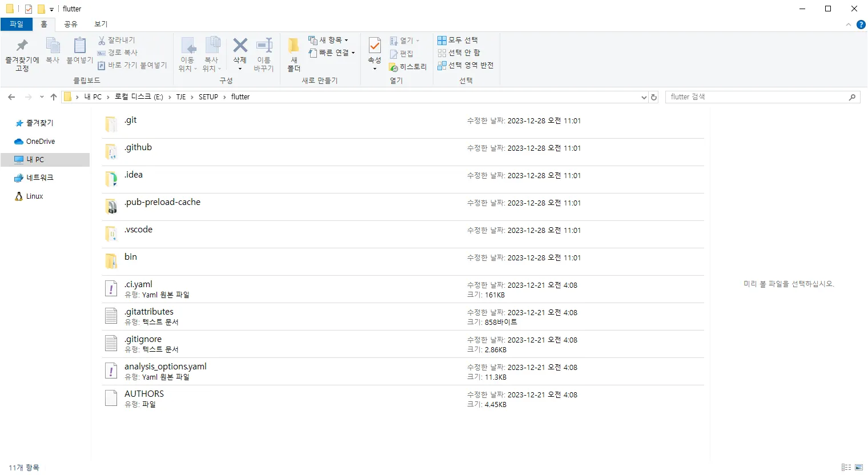Select the .github folder
The image size is (868, 475).
403,152
